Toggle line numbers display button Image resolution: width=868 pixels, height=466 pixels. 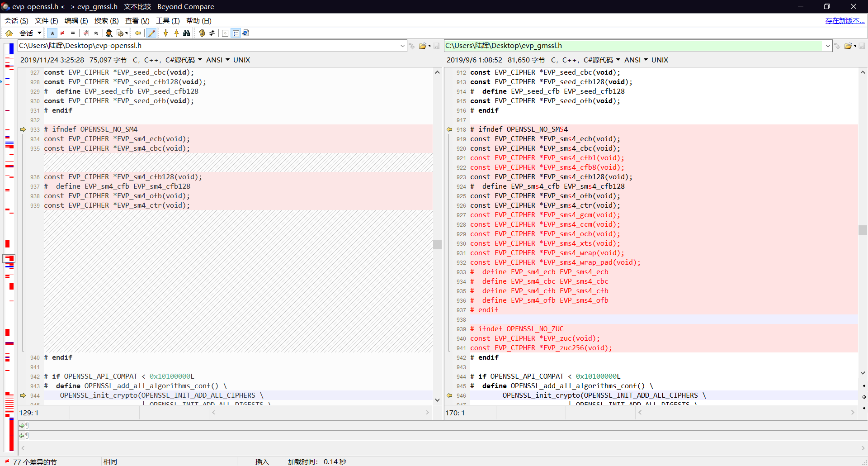pos(236,33)
